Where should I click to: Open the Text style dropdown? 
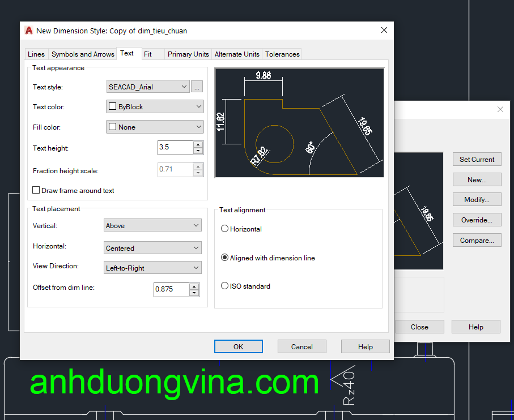tap(148, 87)
